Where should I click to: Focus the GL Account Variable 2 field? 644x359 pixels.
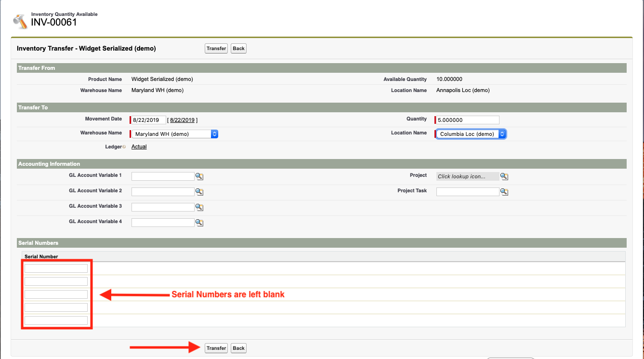[x=163, y=192]
